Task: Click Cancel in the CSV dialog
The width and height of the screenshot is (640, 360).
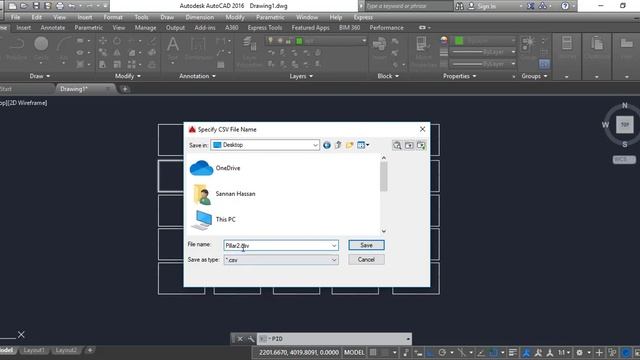Action: pyautogui.click(x=366, y=260)
